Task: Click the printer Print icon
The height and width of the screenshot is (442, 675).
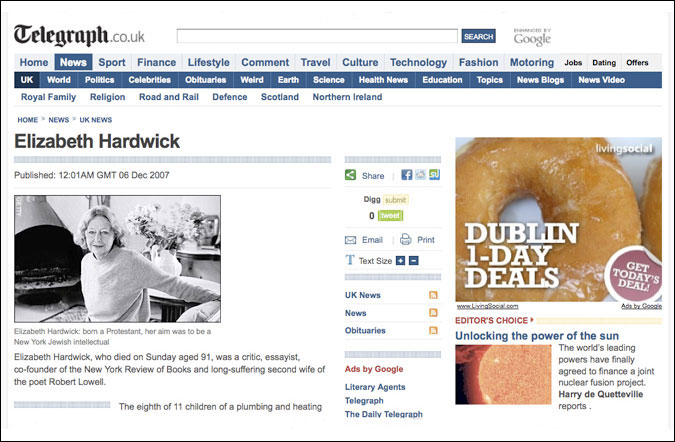Action: 406,239
